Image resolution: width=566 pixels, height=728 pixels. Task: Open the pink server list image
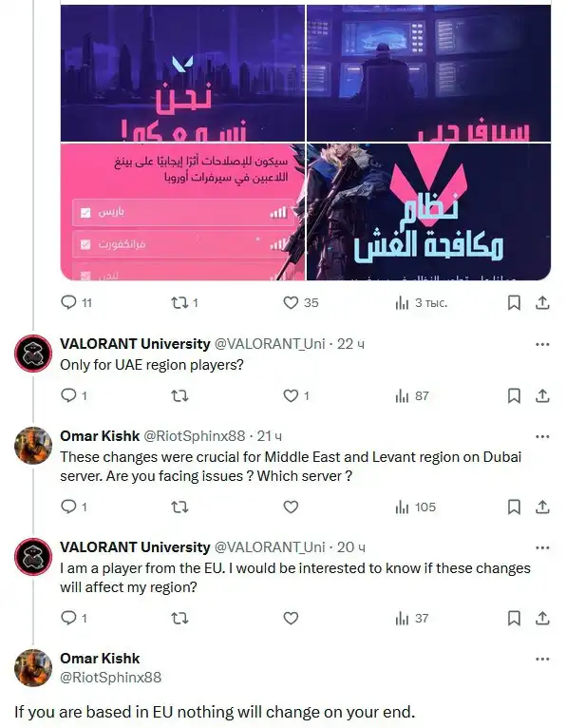tap(182, 212)
